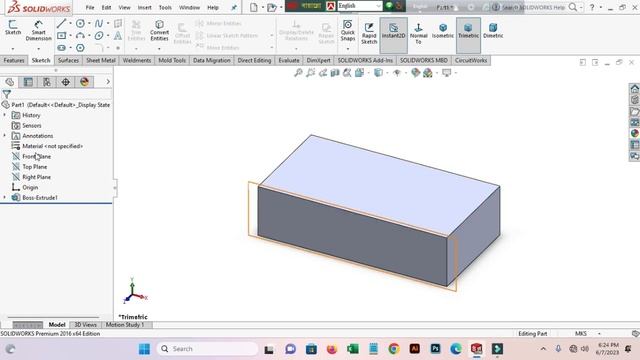Expand the Boss-Extrude1 feature

point(4,198)
